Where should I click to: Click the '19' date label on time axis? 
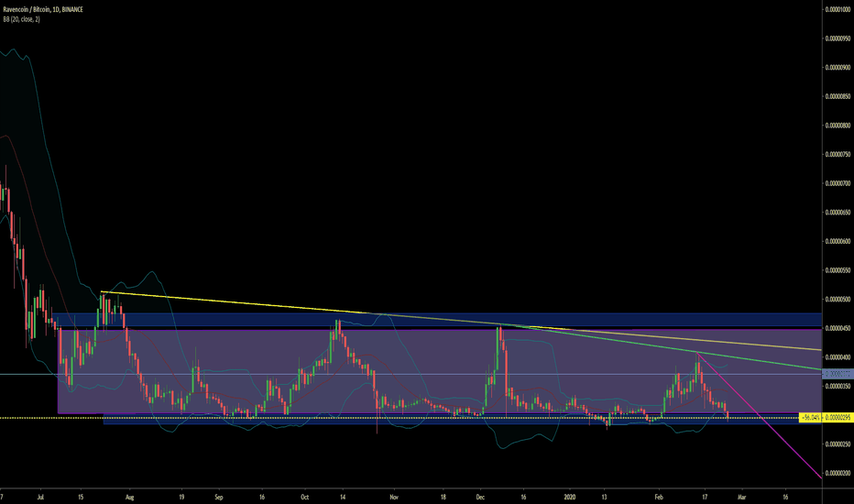click(x=181, y=497)
